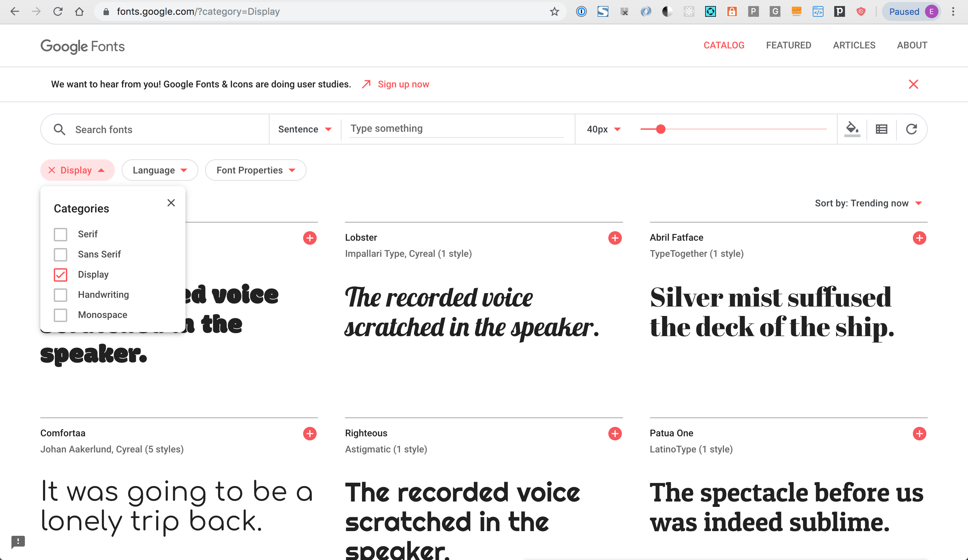
Task: Click the Sign up now link
Action: tap(403, 84)
